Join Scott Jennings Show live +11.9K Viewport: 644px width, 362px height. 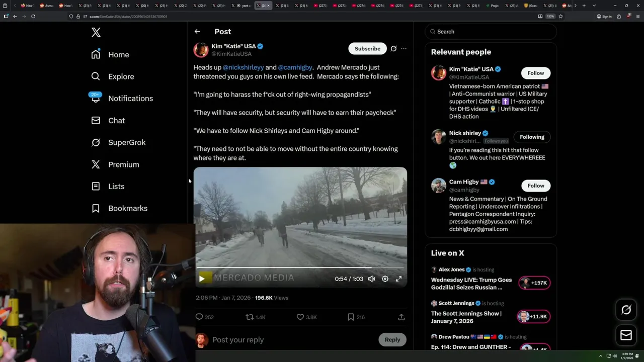[x=534, y=317]
